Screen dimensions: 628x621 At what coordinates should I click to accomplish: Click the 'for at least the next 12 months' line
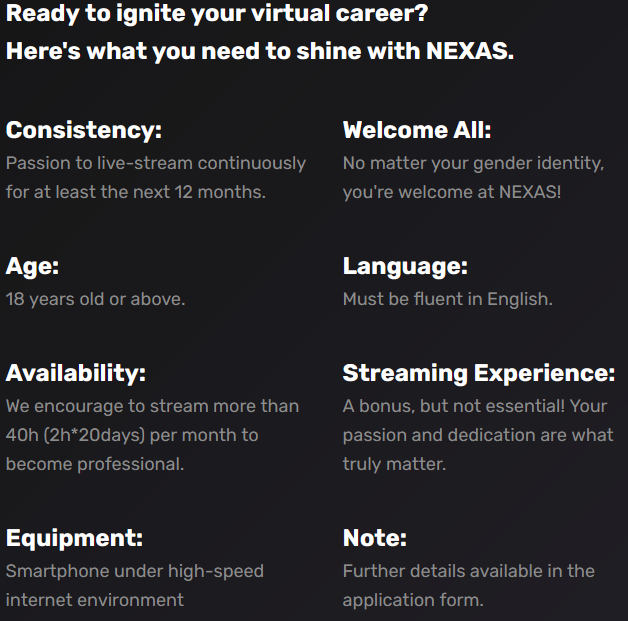(135, 192)
